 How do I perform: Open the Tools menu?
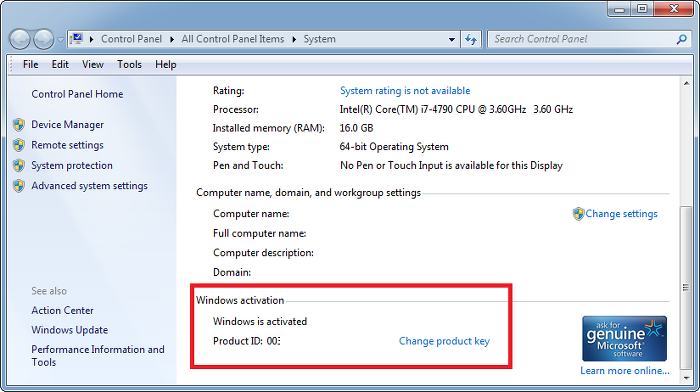click(x=129, y=65)
